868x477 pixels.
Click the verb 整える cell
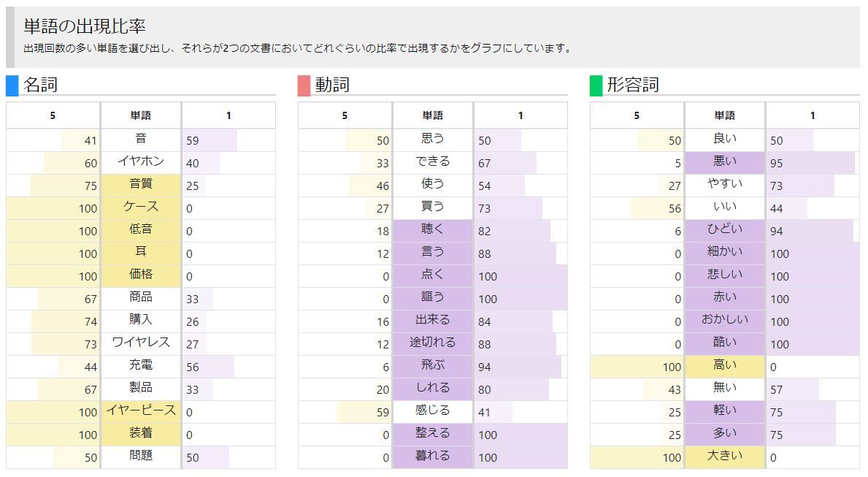tap(433, 434)
